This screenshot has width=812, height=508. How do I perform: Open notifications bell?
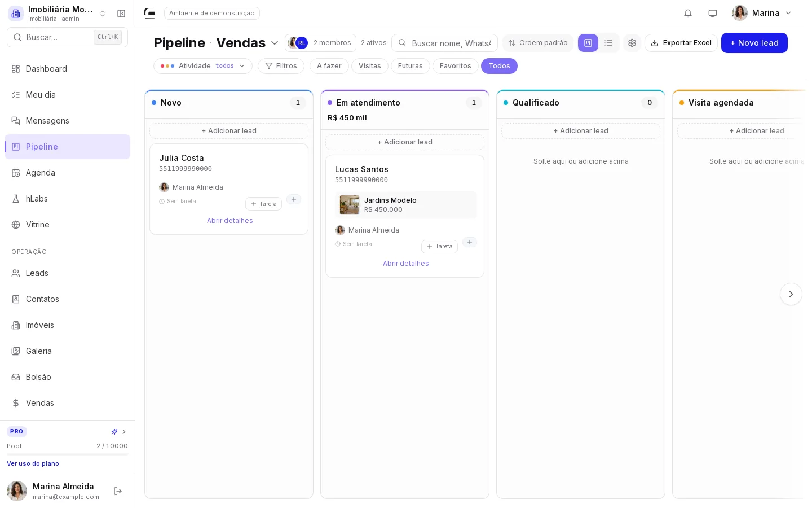coord(688,13)
